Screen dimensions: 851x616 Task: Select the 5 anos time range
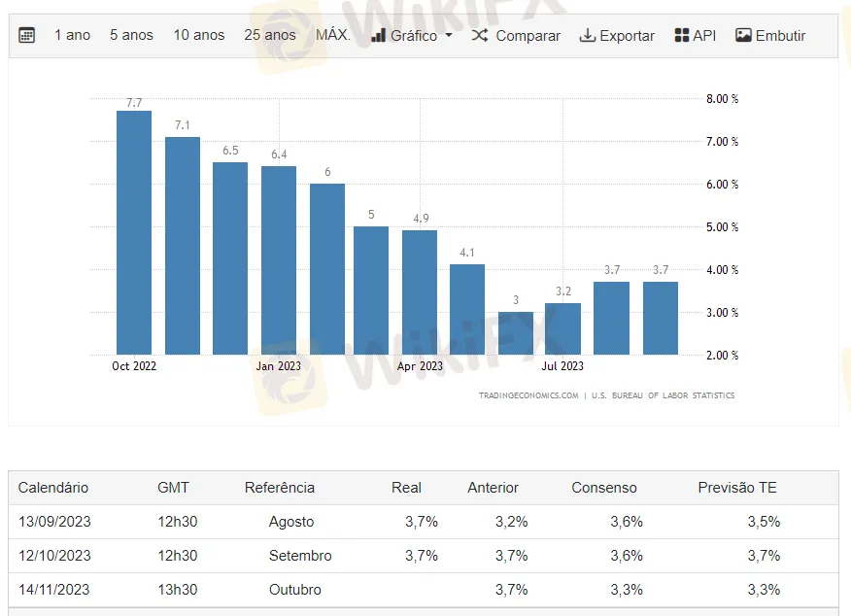[131, 36]
